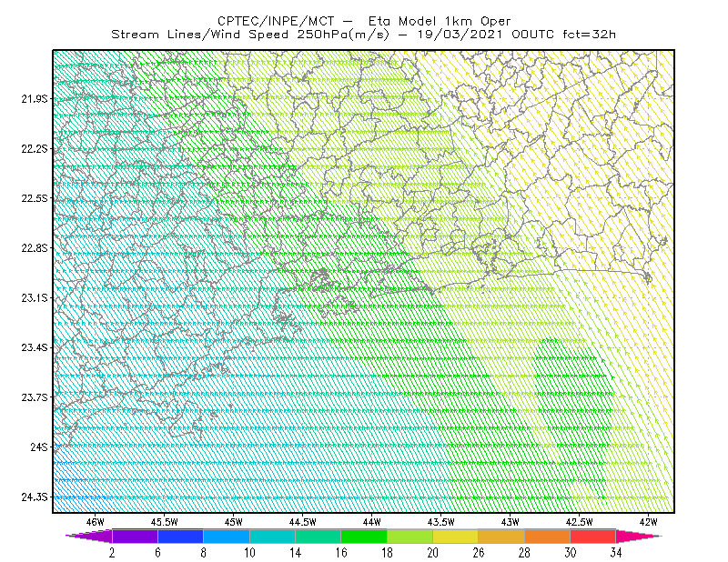
Task: Select the gold 26-28 legend swatch
Action: [501, 536]
